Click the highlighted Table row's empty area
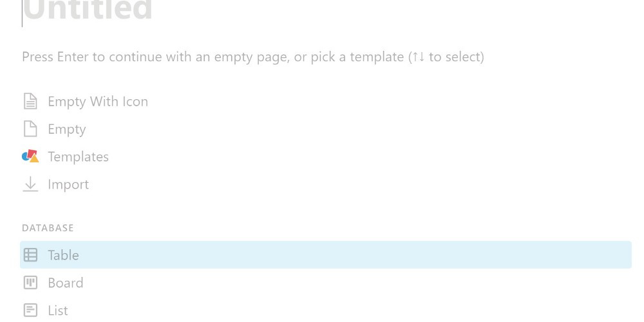Viewport: 644px width, 322px height. (x=354, y=255)
